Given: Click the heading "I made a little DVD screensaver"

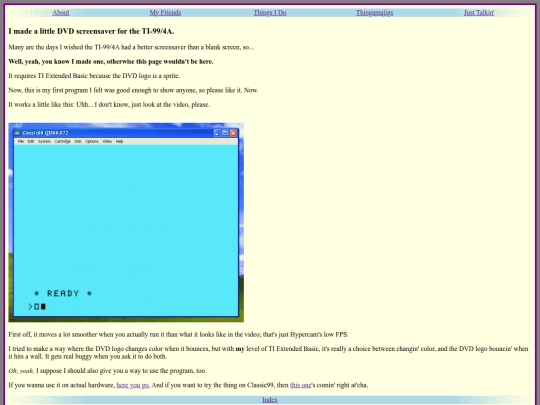Looking at the screenshot, I should [91, 31].
